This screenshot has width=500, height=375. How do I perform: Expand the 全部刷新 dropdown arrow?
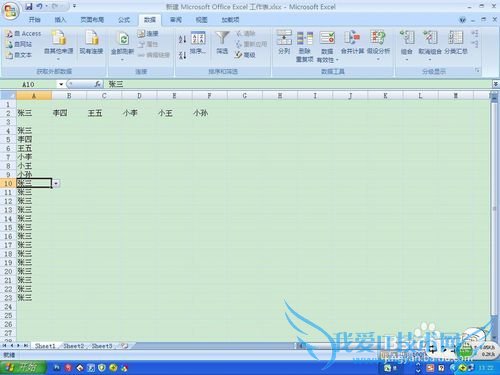(x=122, y=60)
